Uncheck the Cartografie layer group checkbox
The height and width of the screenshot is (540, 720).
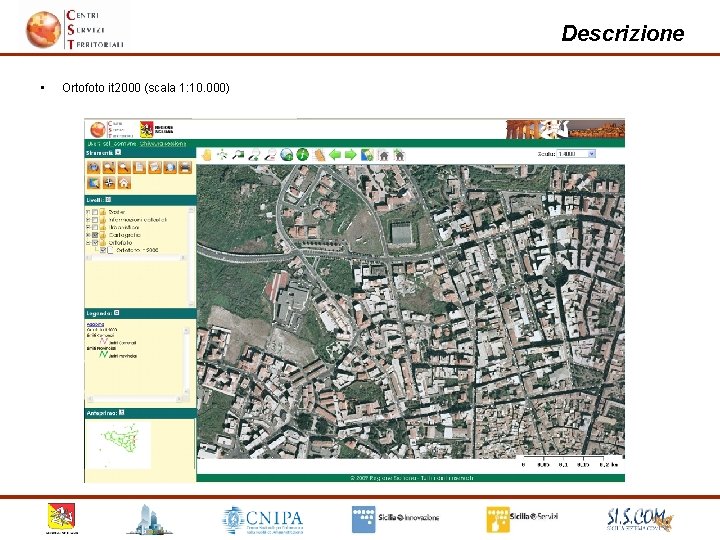coord(95,235)
